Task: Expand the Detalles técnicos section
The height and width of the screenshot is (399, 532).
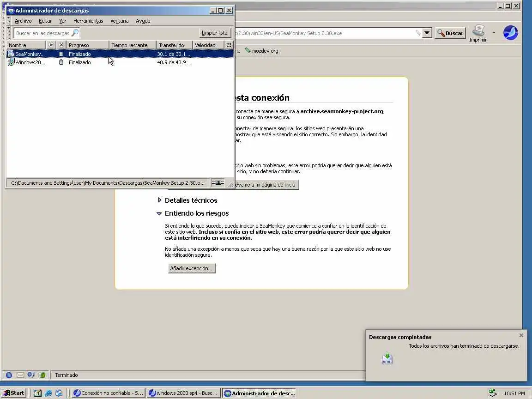Action: (x=159, y=200)
